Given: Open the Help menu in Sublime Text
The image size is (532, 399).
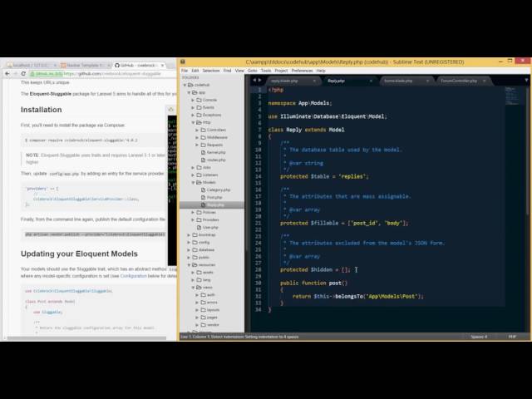Looking at the screenshot, I should (x=321, y=71).
